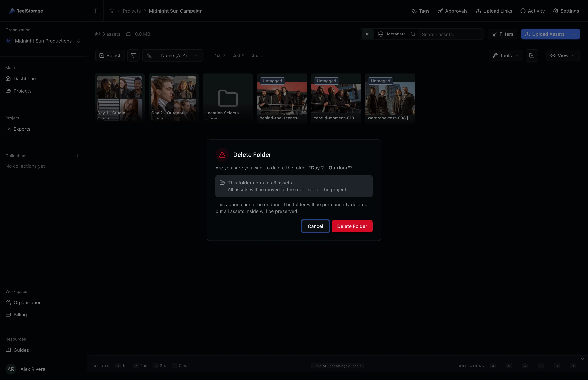The image size is (588, 380).
Task: Enable Select mode for assets
Action: pyautogui.click(x=110, y=55)
